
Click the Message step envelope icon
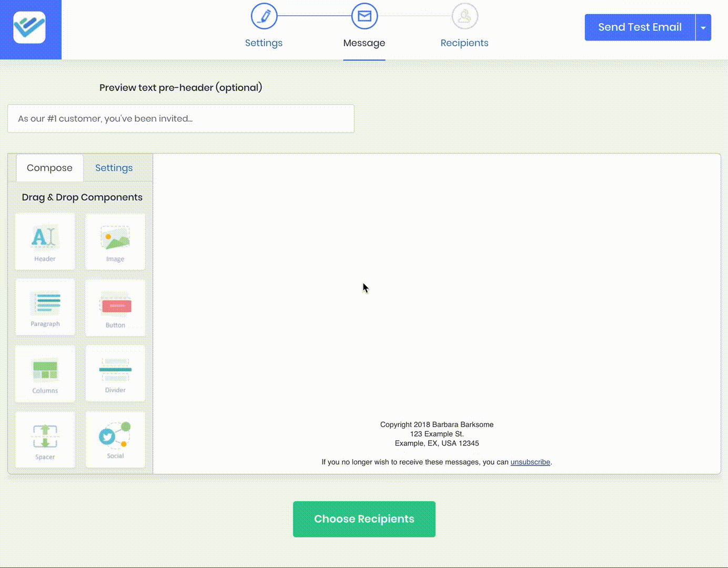tap(364, 16)
